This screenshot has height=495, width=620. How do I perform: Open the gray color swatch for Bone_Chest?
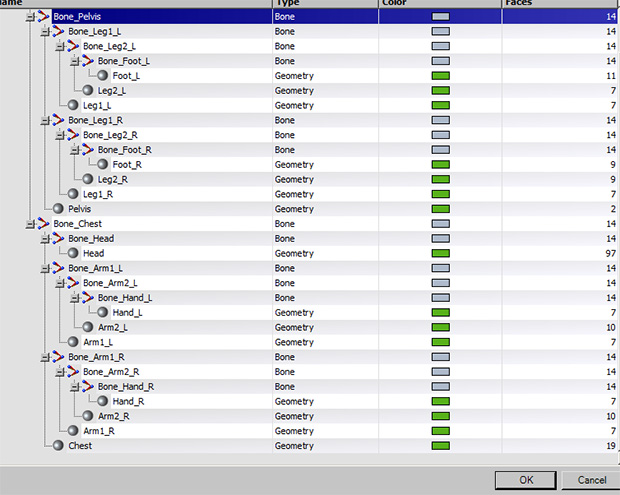coord(440,223)
